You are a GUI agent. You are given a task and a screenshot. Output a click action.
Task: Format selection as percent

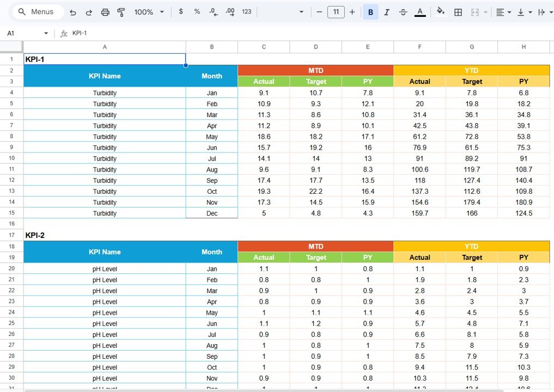pos(197,11)
